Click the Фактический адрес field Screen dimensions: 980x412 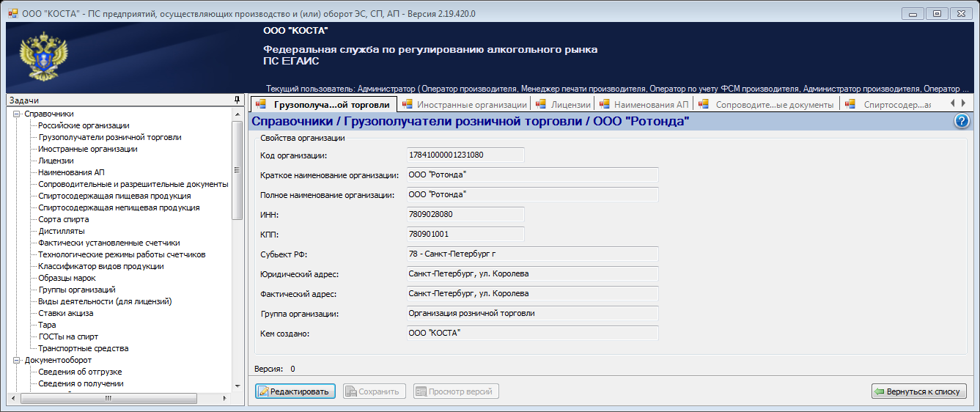point(532,293)
